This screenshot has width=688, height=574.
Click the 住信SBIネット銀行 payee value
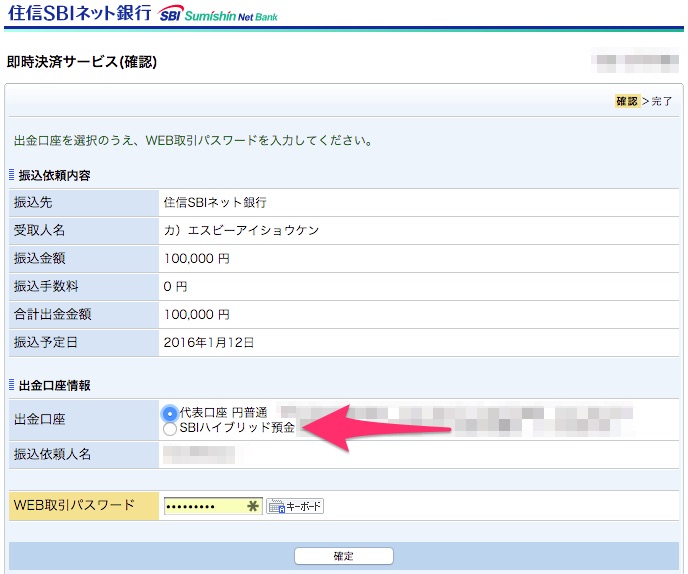point(215,202)
